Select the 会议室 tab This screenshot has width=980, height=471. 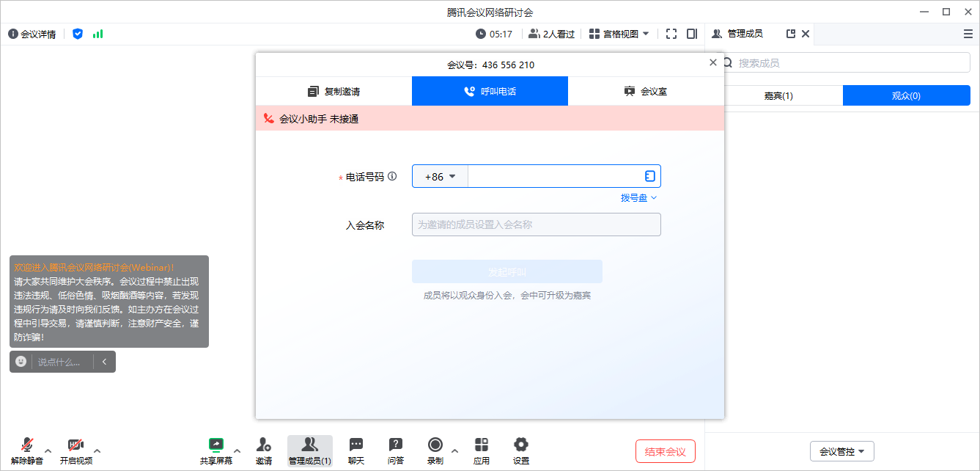point(646,92)
